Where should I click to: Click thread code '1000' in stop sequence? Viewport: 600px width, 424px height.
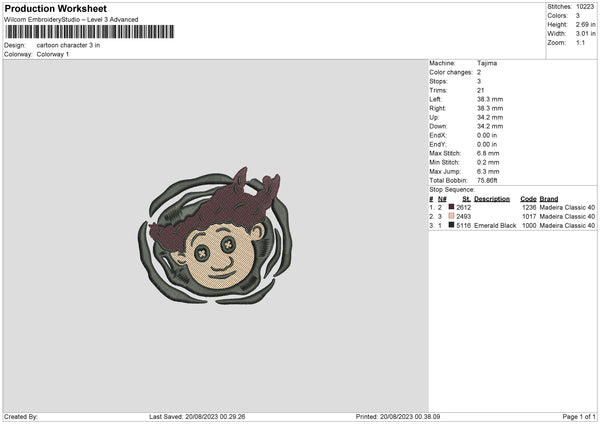point(529,226)
